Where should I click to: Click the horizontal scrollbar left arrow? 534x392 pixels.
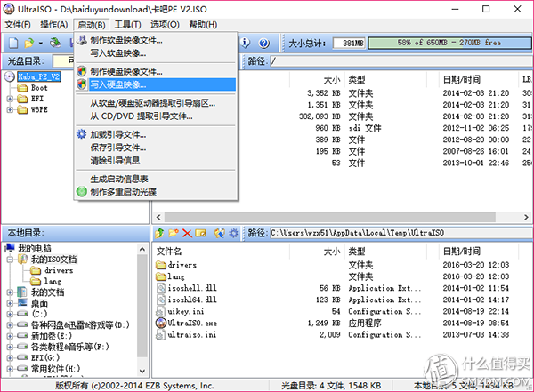[158, 217]
